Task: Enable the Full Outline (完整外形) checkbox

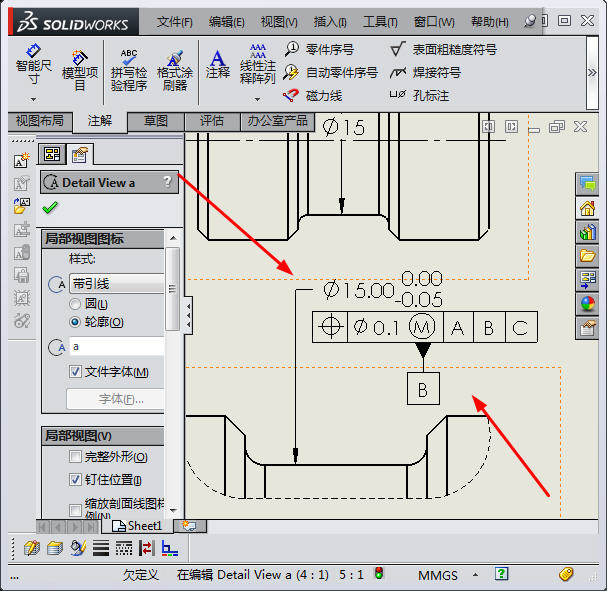Action: [75, 457]
